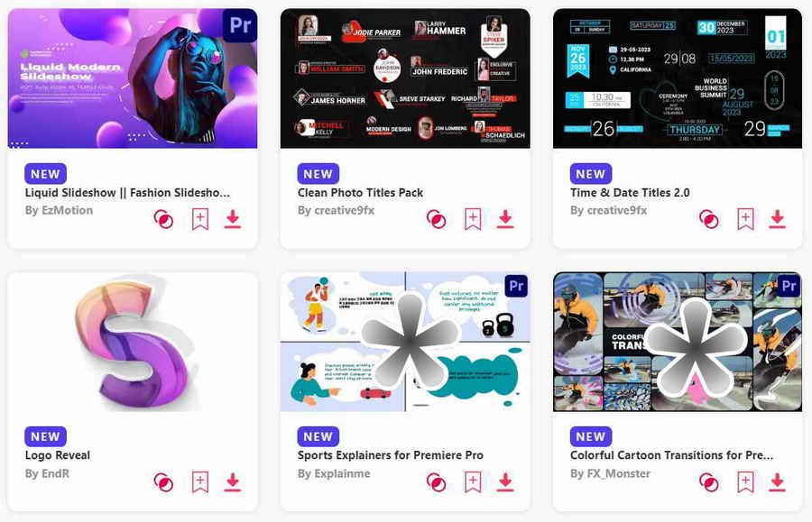The height and width of the screenshot is (522, 812).
Task: Bookmark the Liquid Slideshow item
Action: click(x=200, y=219)
